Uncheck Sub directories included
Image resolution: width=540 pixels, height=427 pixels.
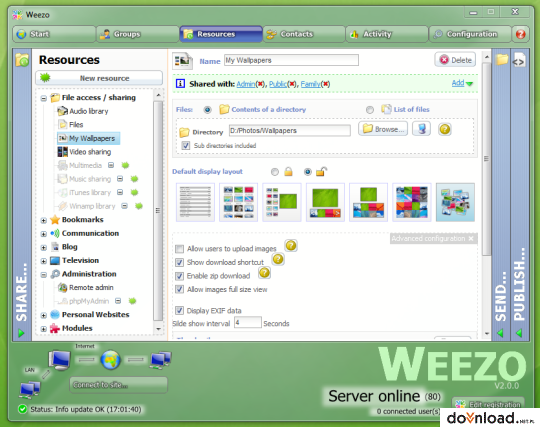click(186, 146)
